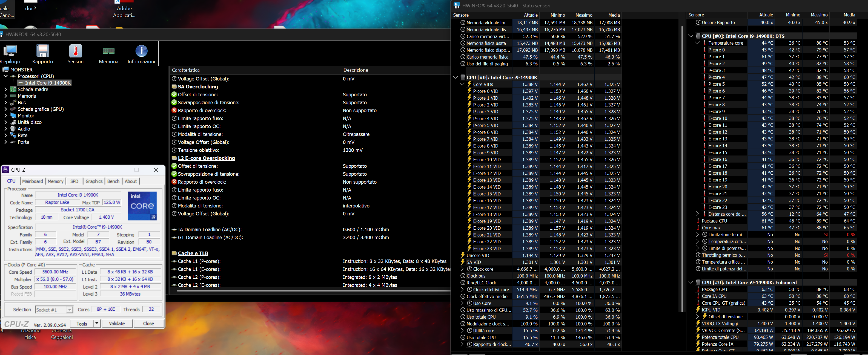The height and width of the screenshot is (355, 868).
Task: Expand the Utilità core sensor row
Action: [x=462, y=331]
